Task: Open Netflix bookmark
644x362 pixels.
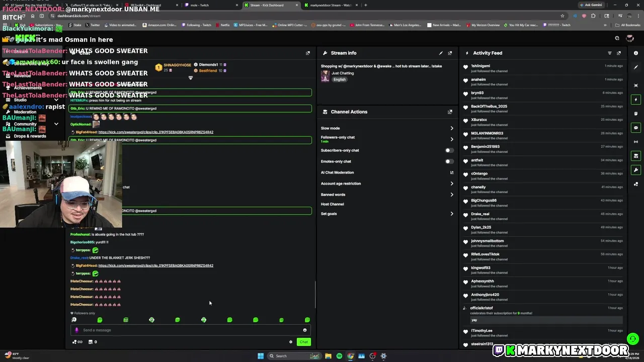Action: pos(222,25)
